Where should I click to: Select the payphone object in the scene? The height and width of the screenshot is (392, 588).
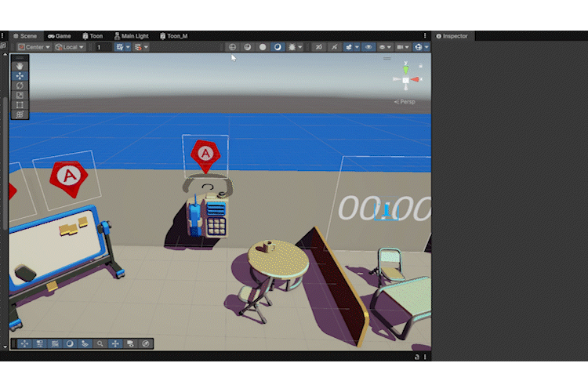coord(207,216)
